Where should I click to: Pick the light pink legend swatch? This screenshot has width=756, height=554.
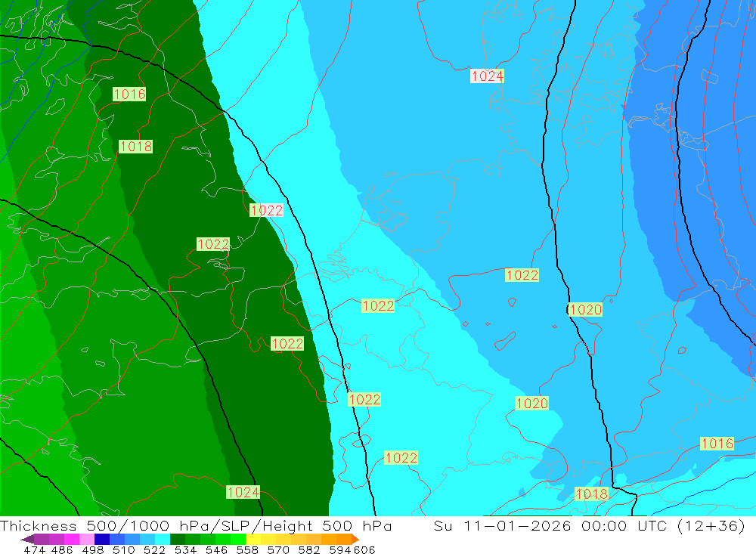coord(87,539)
